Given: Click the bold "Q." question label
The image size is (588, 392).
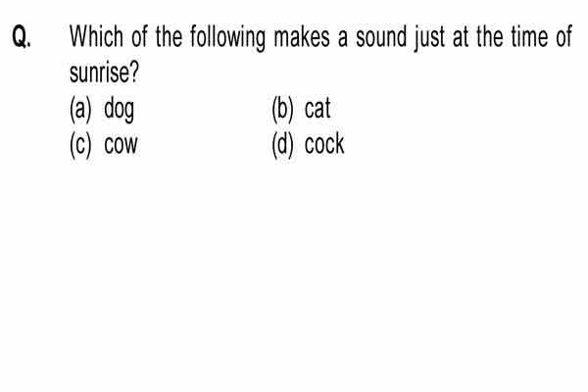Looking at the screenshot, I should (x=22, y=37).
